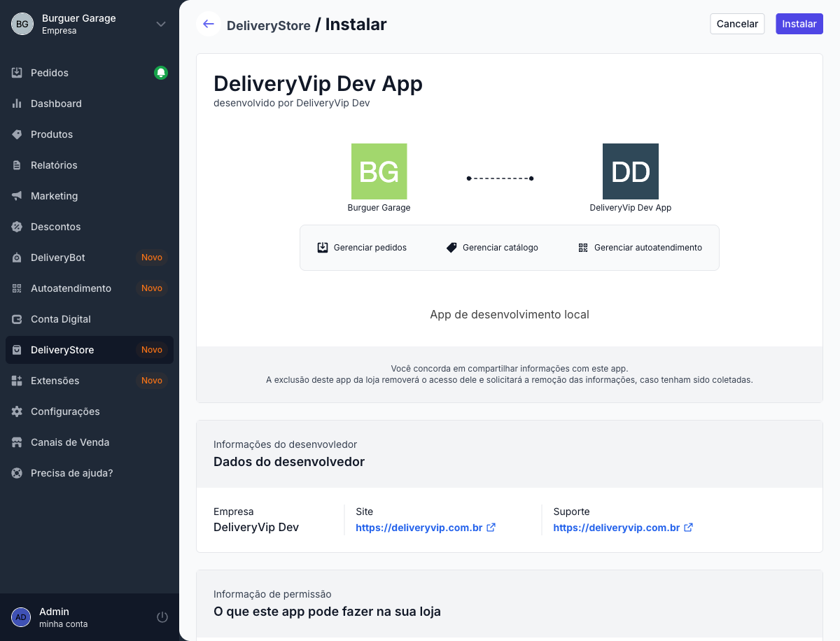Click the Canais de Venda storefront icon
This screenshot has width=840, height=641.
[17, 442]
